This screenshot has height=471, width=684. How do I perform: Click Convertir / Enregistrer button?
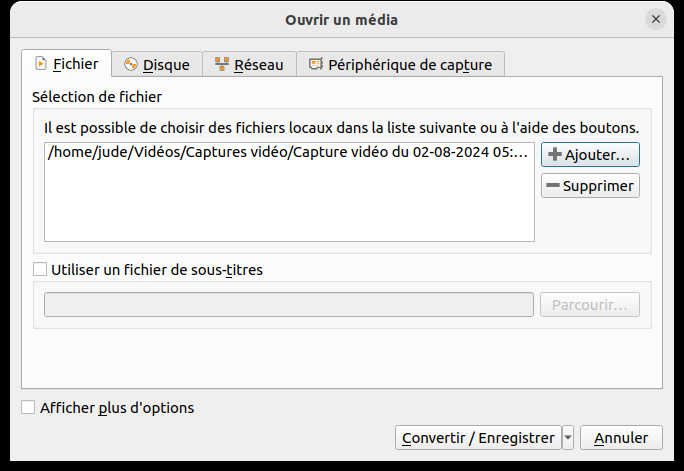pyautogui.click(x=478, y=437)
